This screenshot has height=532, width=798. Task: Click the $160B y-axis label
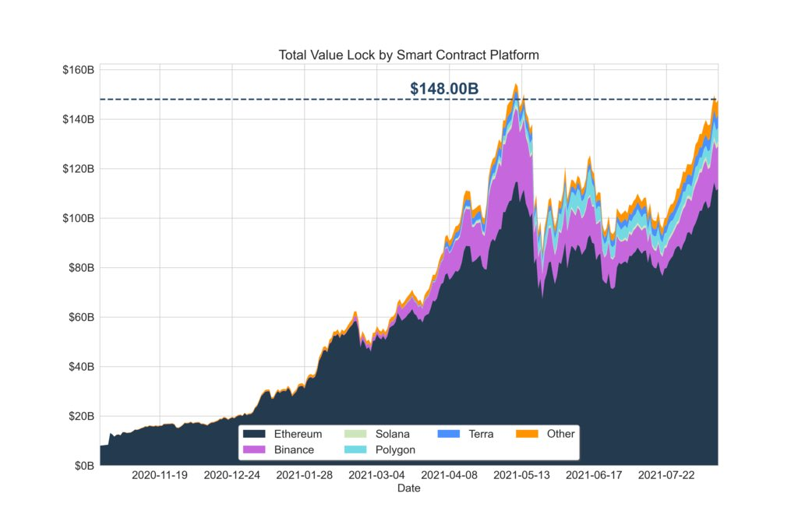79,70
